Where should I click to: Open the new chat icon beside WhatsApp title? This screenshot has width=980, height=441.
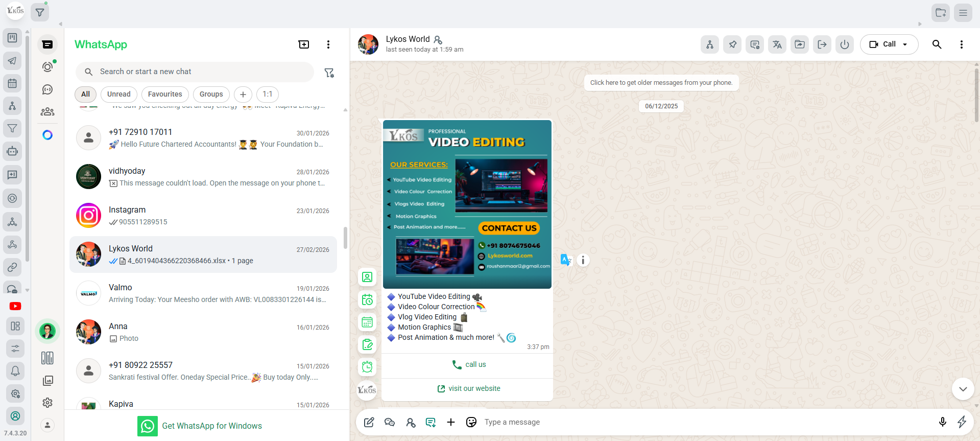point(303,44)
